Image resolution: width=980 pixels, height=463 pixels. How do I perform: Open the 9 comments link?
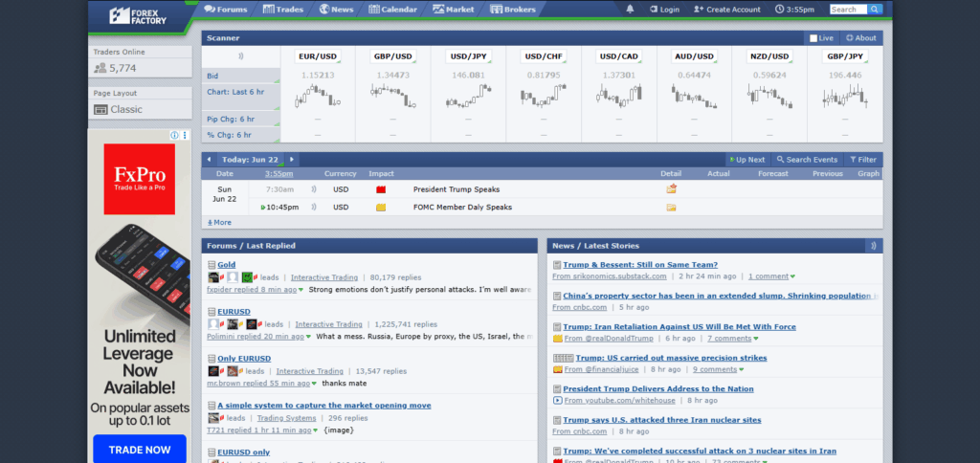point(714,369)
